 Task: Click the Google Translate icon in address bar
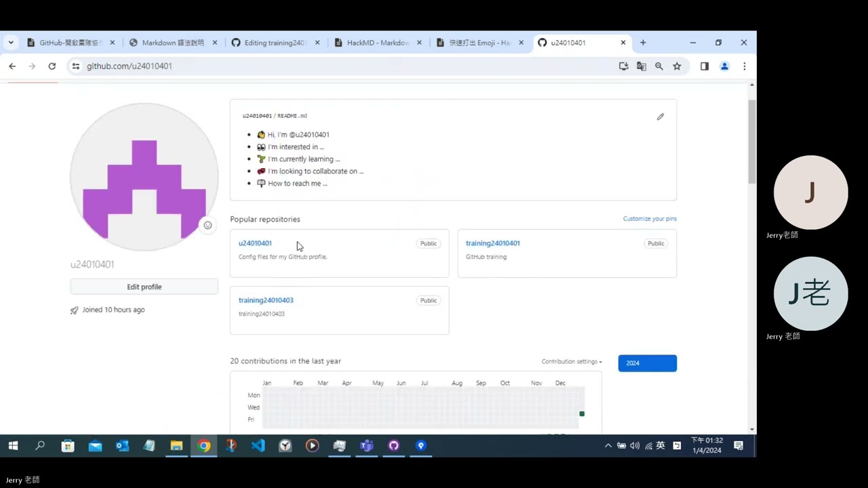pos(641,66)
